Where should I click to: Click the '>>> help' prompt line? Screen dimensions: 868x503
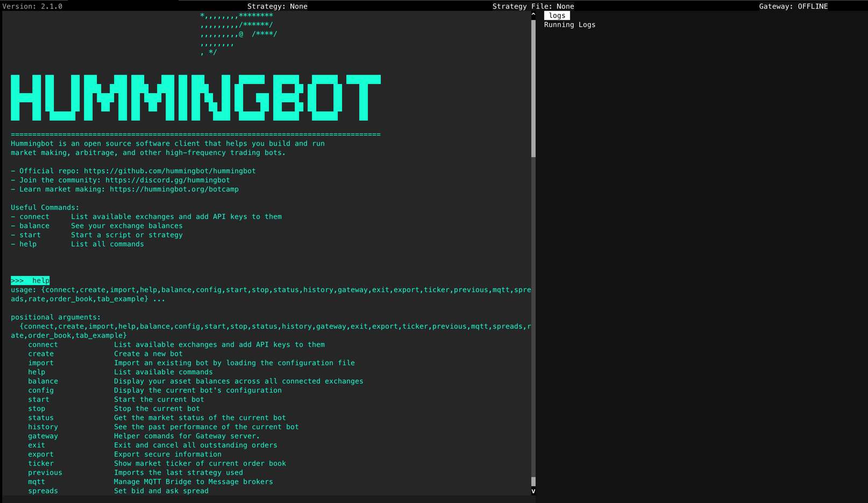[30, 281]
